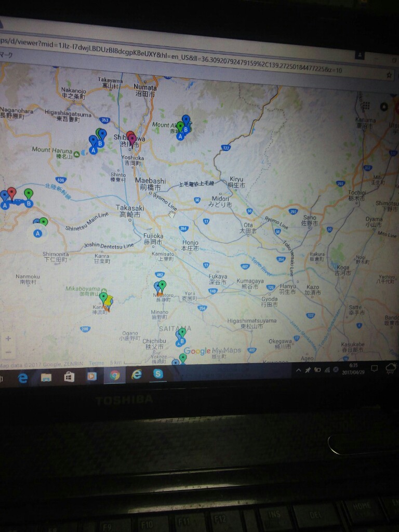Select the yellow marker near Mikaboyama
The width and height of the screenshot is (399, 532).
(x=108, y=301)
